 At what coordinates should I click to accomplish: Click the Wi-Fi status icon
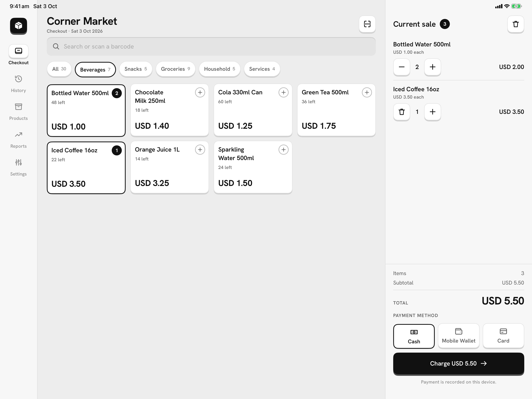point(506,6)
